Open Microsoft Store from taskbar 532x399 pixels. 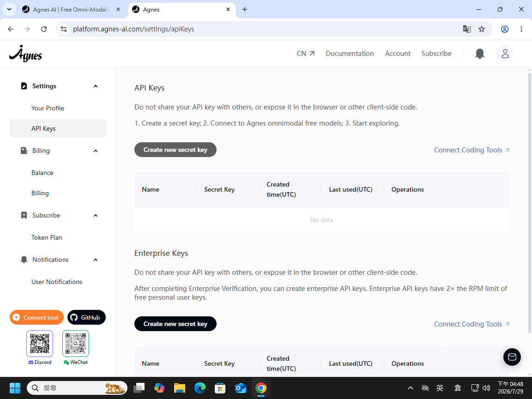220,388
